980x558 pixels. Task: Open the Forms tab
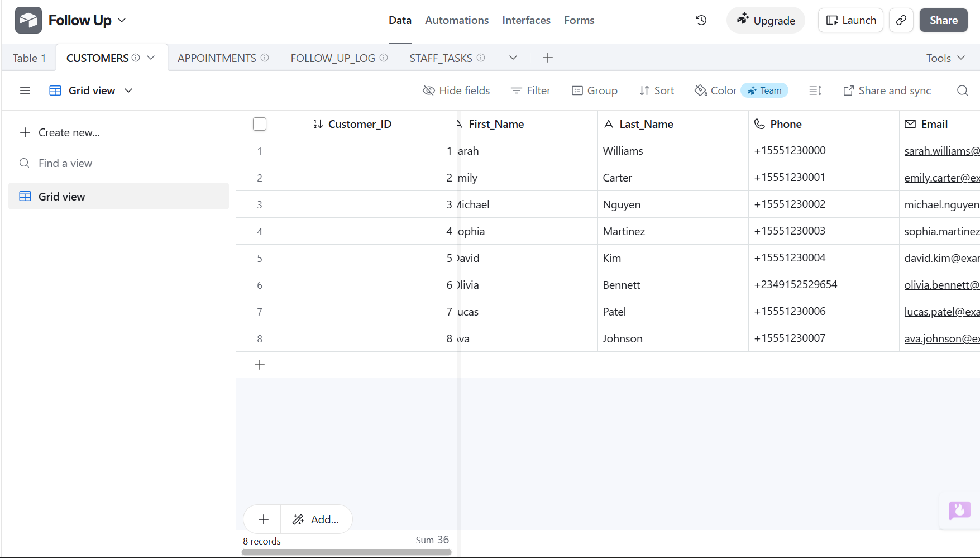[x=579, y=20]
